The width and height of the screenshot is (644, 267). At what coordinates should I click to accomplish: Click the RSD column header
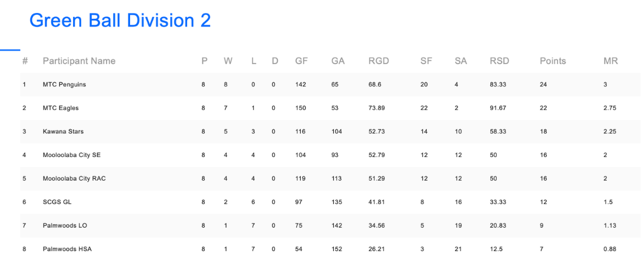click(x=499, y=61)
